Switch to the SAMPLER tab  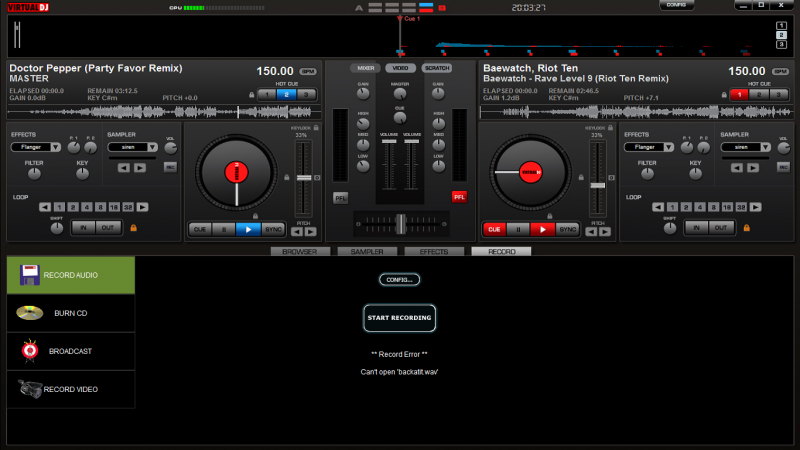point(367,252)
